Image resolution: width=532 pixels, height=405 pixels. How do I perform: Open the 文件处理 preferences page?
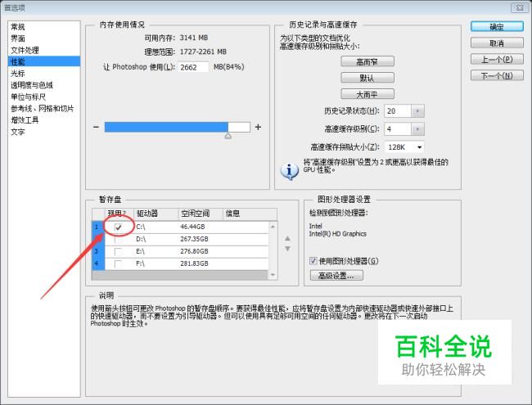(25, 50)
